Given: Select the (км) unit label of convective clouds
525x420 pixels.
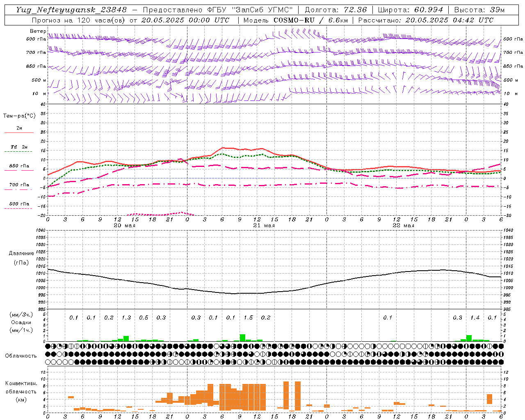Looking at the screenshot, I should (x=21, y=399).
